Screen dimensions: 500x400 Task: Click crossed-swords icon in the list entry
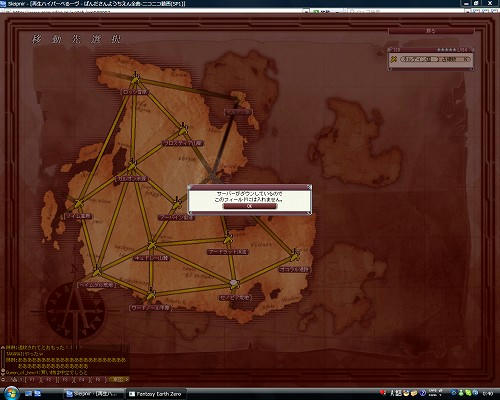click(x=394, y=59)
